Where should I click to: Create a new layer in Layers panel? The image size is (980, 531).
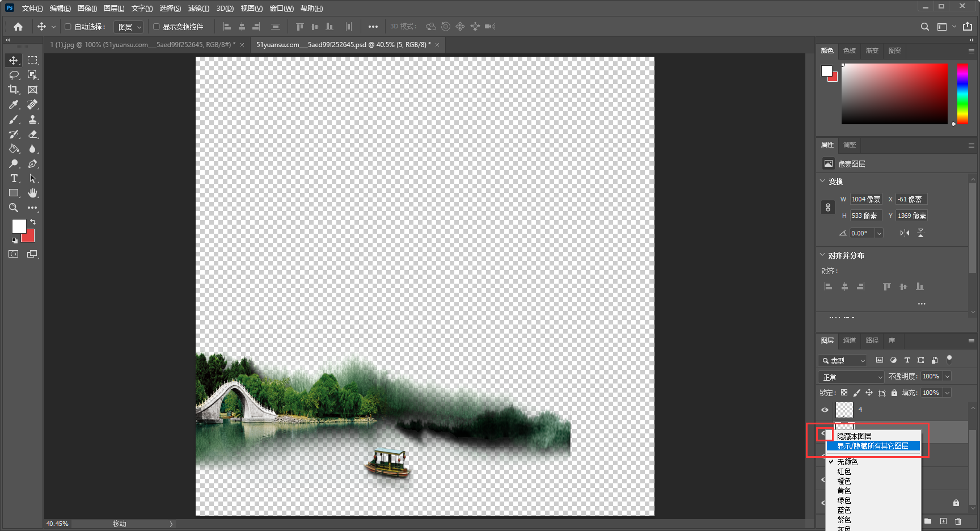point(943,521)
